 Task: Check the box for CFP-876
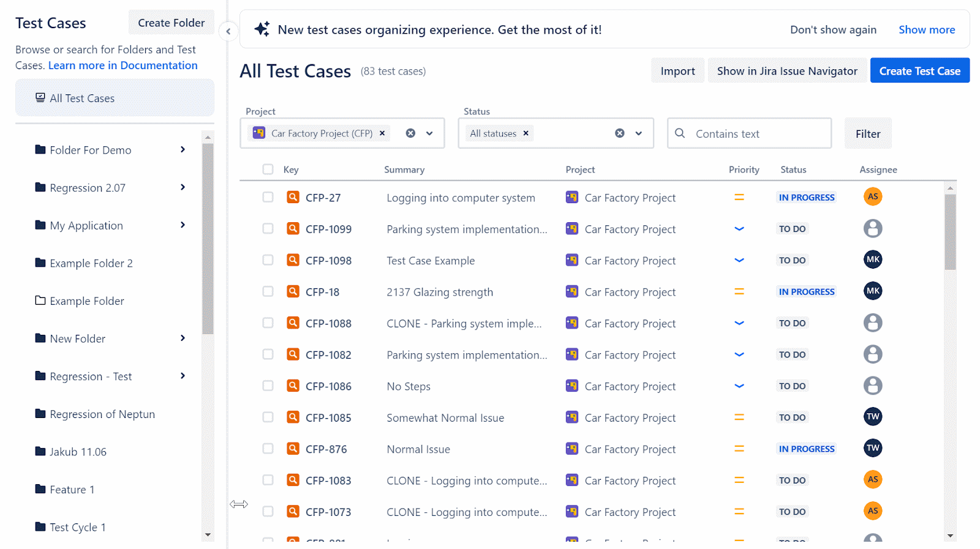(268, 449)
